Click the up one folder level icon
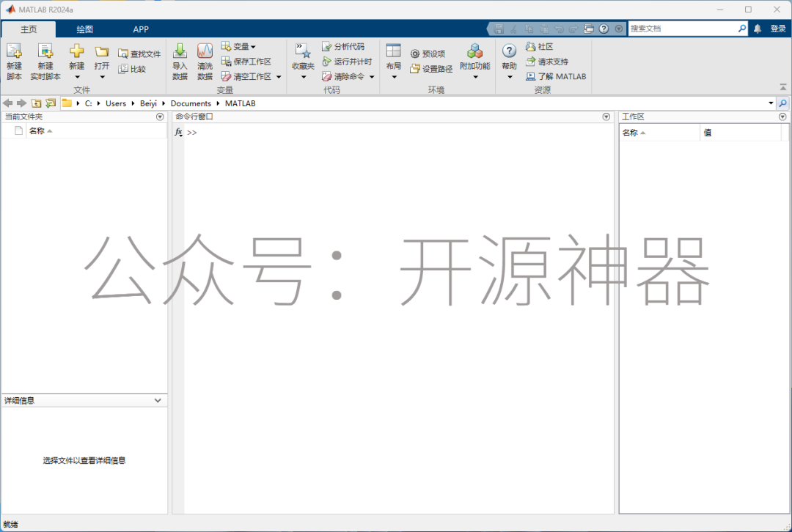 click(37, 103)
